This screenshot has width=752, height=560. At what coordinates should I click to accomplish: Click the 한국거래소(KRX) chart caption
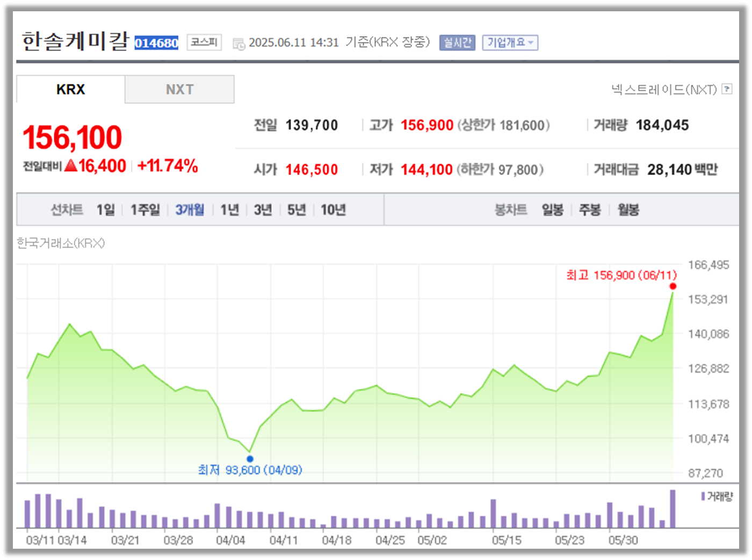click(x=61, y=243)
